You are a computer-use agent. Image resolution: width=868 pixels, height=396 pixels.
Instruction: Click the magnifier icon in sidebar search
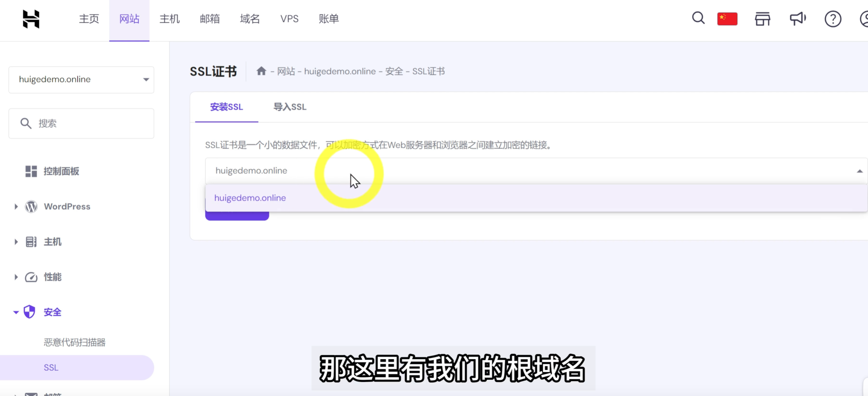[x=26, y=123]
